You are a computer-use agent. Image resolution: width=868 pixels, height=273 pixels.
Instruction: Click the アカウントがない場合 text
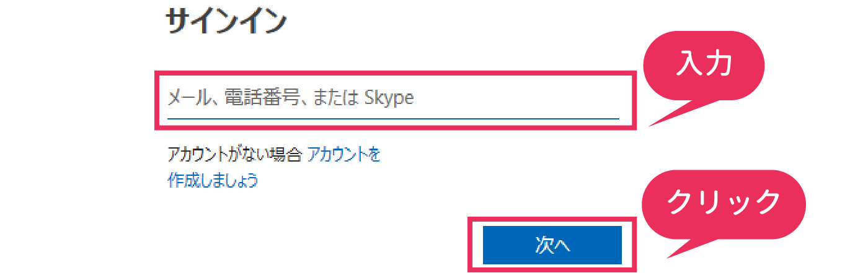coord(236,155)
